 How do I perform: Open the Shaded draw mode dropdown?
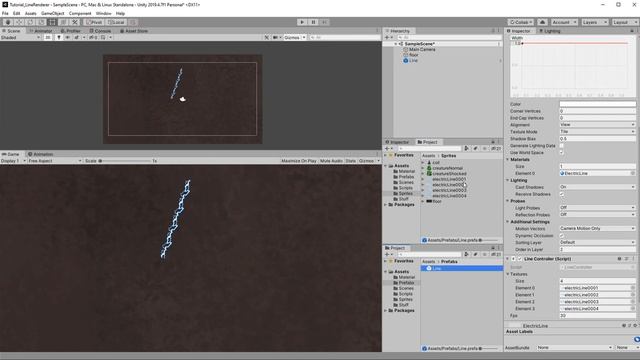tap(20, 37)
